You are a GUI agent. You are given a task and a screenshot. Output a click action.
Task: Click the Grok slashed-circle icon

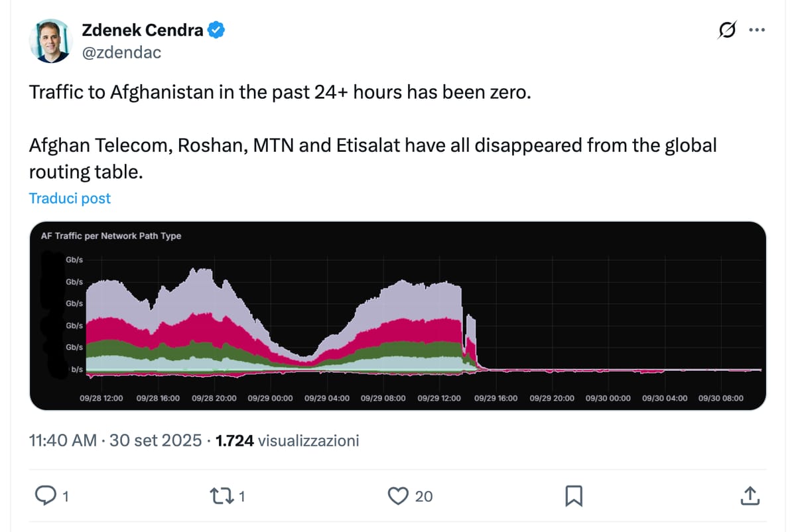click(727, 31)
